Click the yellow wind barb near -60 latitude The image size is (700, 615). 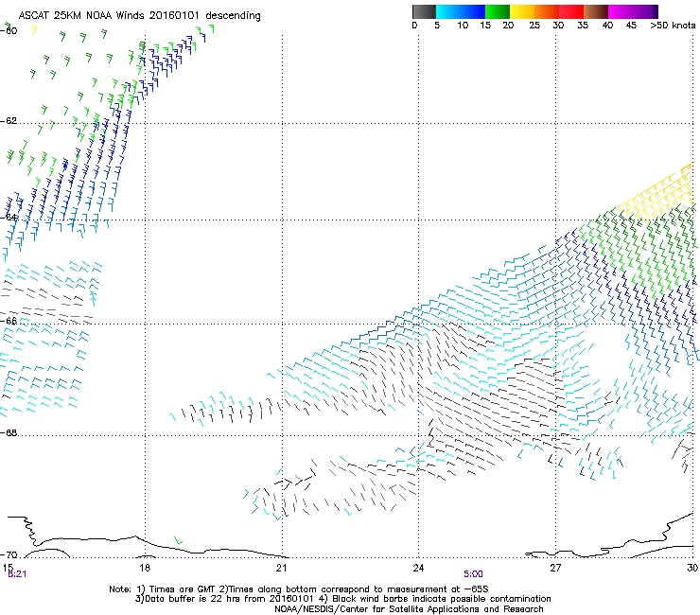pos(33,30)
